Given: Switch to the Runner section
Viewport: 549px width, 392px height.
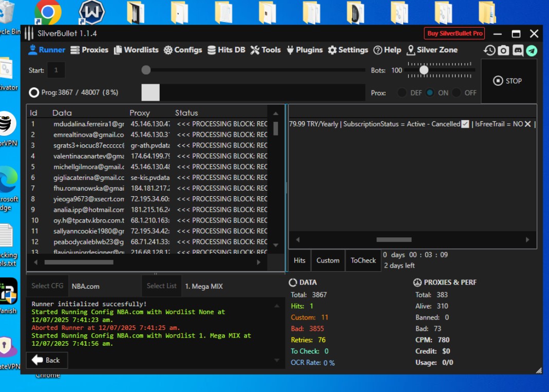Looking at the screenshot, I should click(47, 50).
